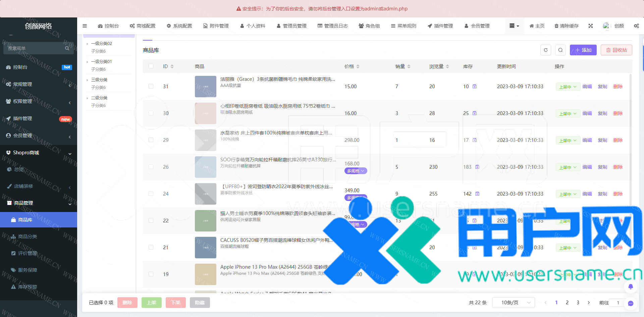The image size is (644, 317).
Task: Click the fullscreen toggle icon in top bar
Action: click(x=591, y=26)
